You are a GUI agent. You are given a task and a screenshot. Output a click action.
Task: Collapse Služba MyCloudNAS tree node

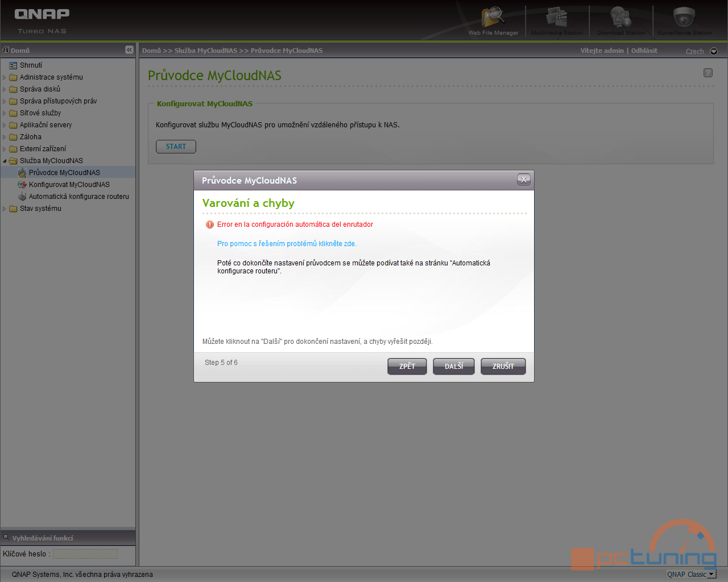point(5,161)
